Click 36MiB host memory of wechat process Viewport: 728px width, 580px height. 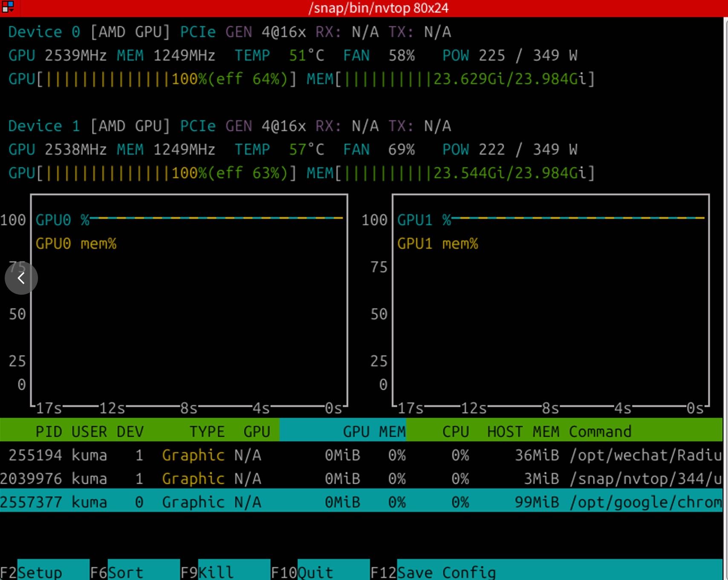coord(537,455)
